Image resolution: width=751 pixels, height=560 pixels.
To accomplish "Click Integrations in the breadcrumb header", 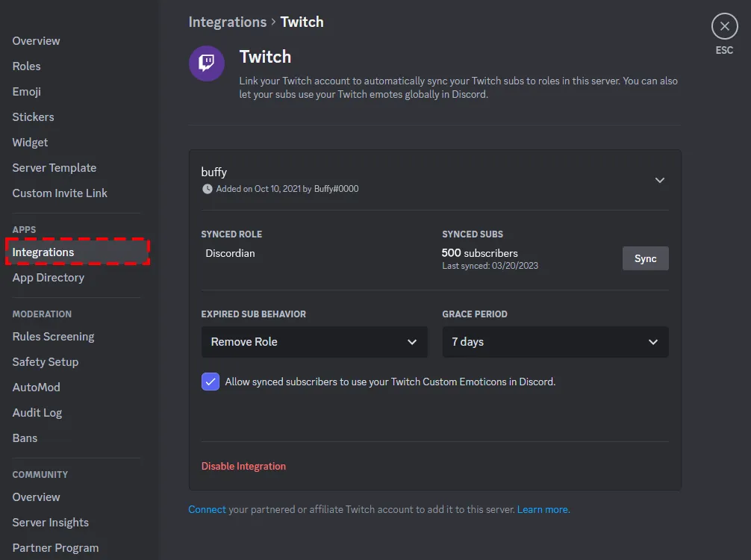I will [x=228, y=22].
